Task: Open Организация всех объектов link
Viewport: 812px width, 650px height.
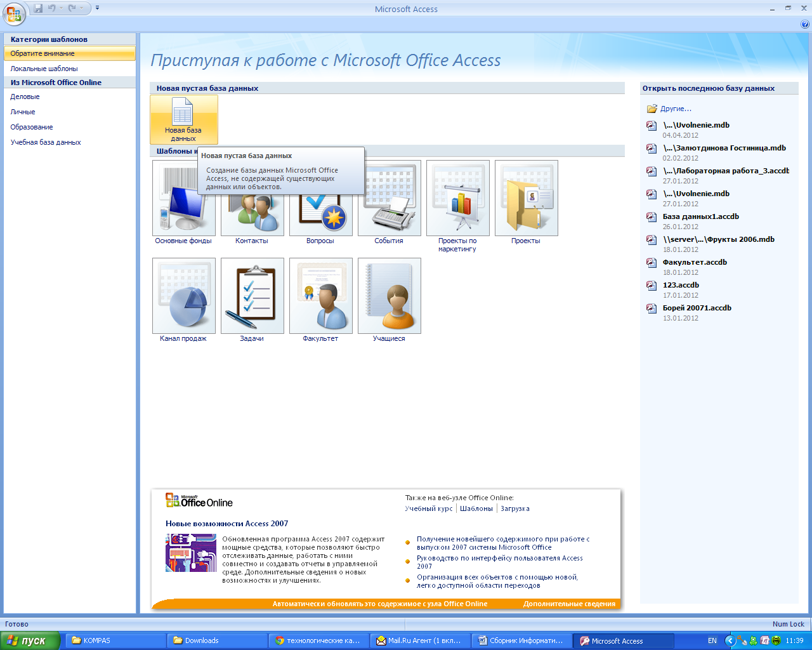Action: pos(497,581)
